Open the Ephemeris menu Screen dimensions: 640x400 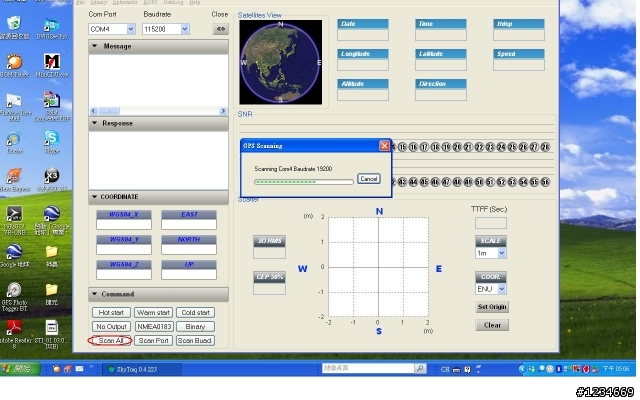pyautogui.click(x=125, y=2)
